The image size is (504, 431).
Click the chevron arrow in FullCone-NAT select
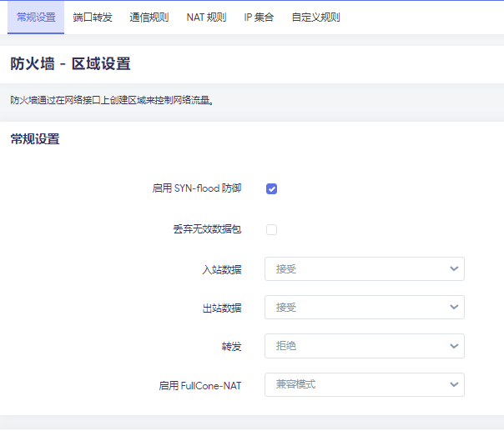pos(454,385)
